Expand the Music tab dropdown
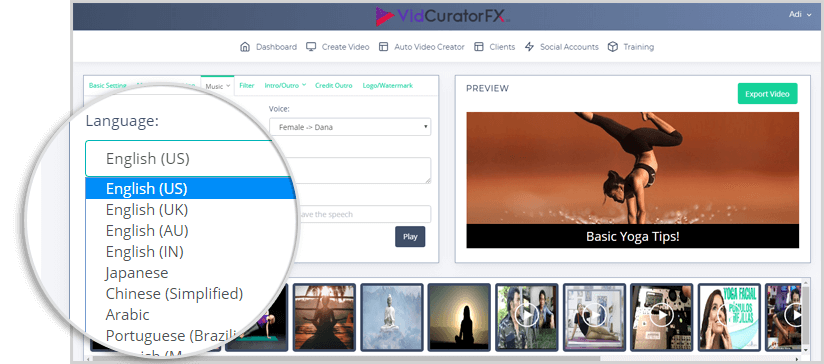 (x=218, y=86)
